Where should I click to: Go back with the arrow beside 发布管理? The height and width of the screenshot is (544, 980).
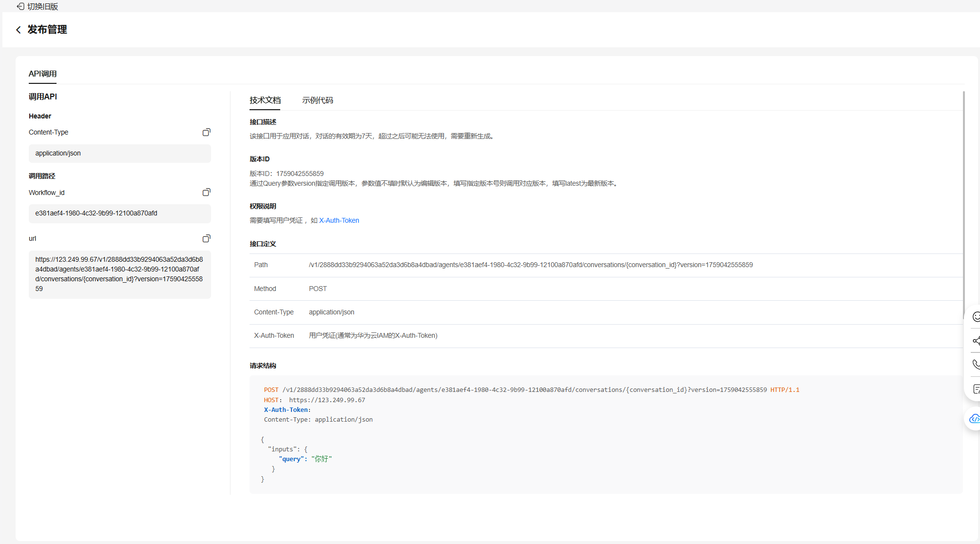19,30
